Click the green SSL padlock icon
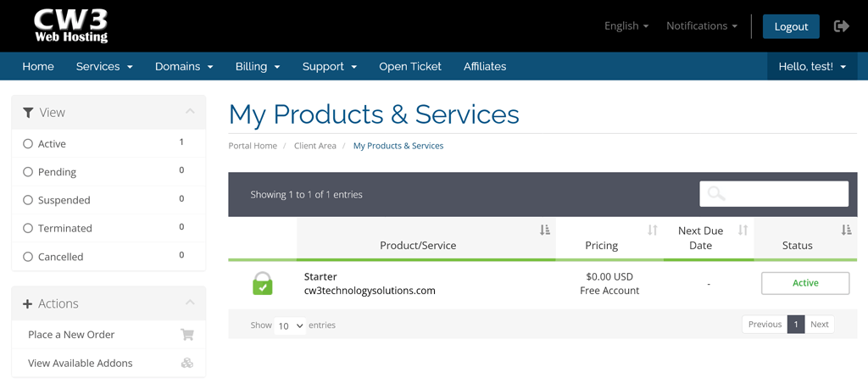 tap(263, 284)
